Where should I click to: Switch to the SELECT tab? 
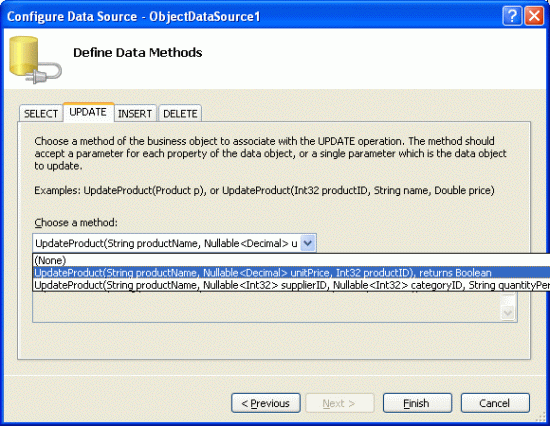[x=41, y=113]
